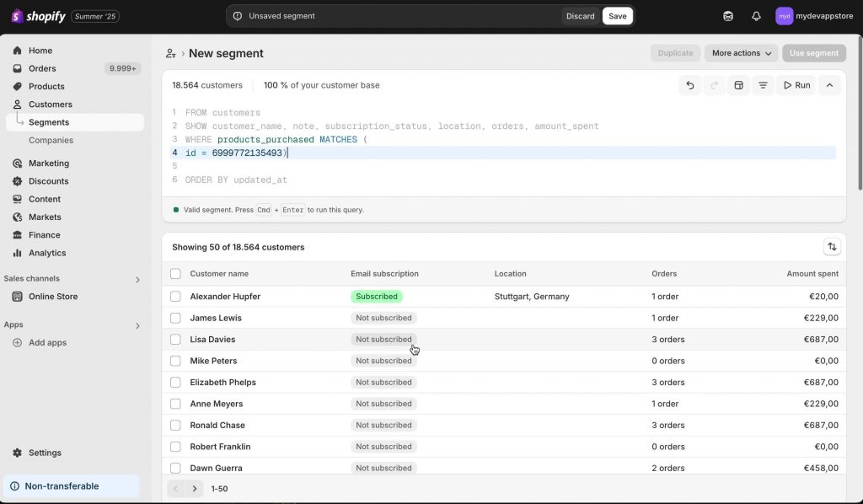Toggle the select-all customers header checkbox
Viewport: 863px width, 504px height.
tap(175, 273)
